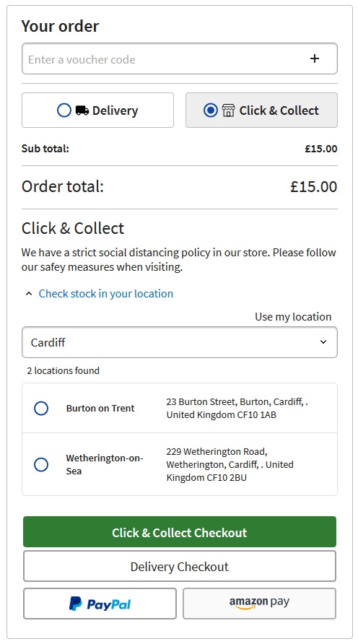Click the plus icon to apply voucher
Screen dimensions: 358x644
coord(315,58)
